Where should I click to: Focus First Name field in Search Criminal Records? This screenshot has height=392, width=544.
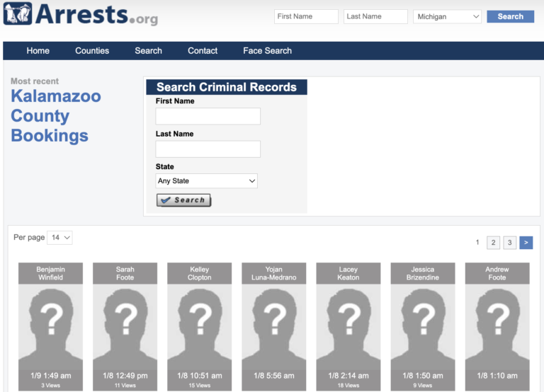[x=208, y=116]
